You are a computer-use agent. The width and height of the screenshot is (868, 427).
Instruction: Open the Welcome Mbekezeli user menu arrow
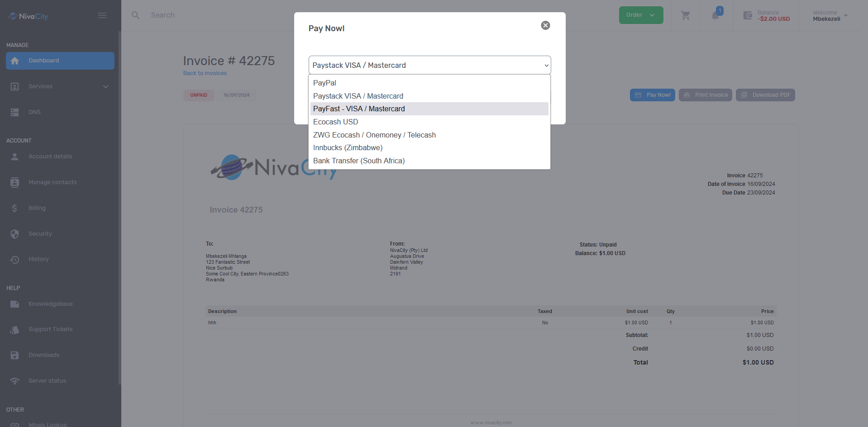click(x=846, y=16)
